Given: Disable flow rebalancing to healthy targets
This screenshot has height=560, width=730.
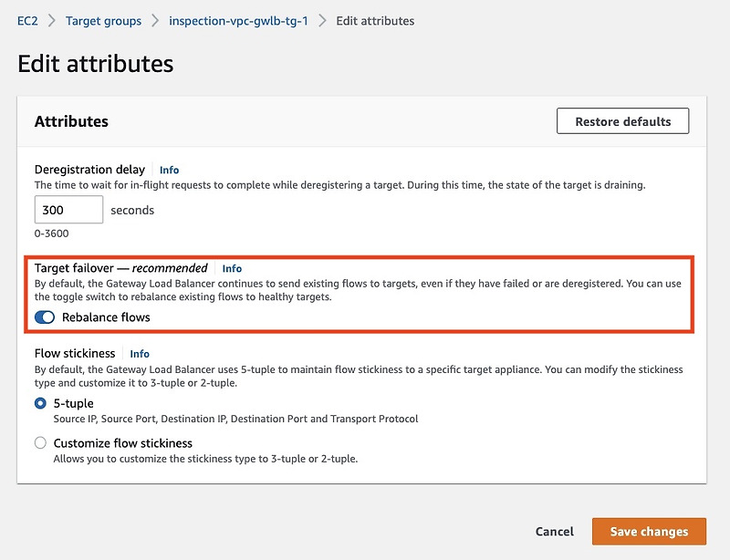Looking at the screenshot, I should click(46, 317).
